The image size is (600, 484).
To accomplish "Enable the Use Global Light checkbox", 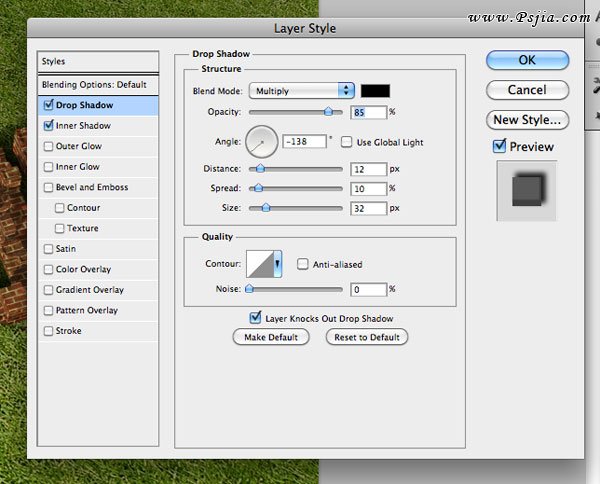I will click(x=347, y=142).
